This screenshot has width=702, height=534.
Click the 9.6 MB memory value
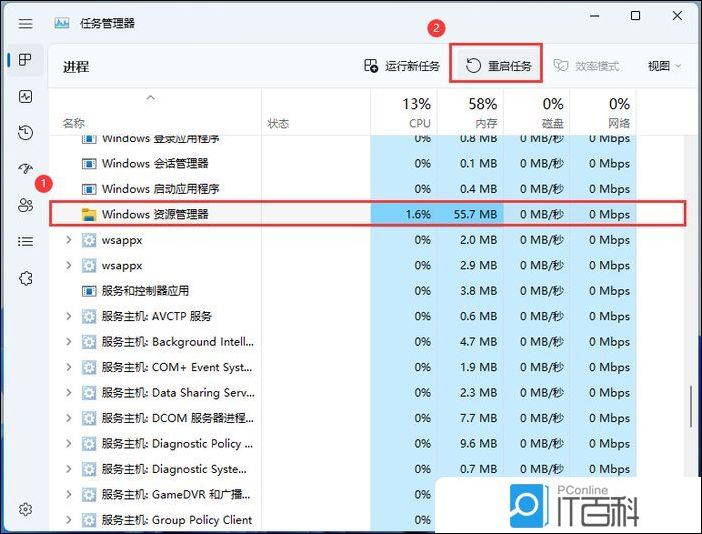(x=479, y=444)
